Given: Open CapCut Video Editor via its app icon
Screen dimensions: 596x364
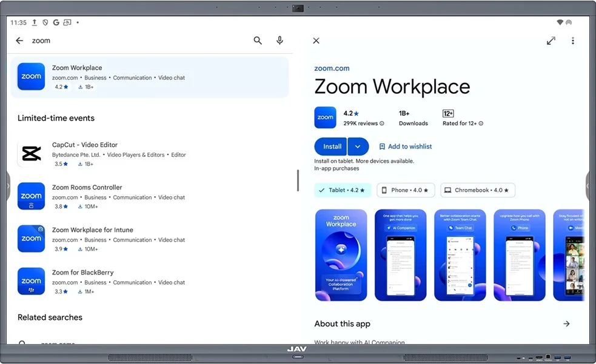Looking at the screenshot, I should tap(31, 153).
